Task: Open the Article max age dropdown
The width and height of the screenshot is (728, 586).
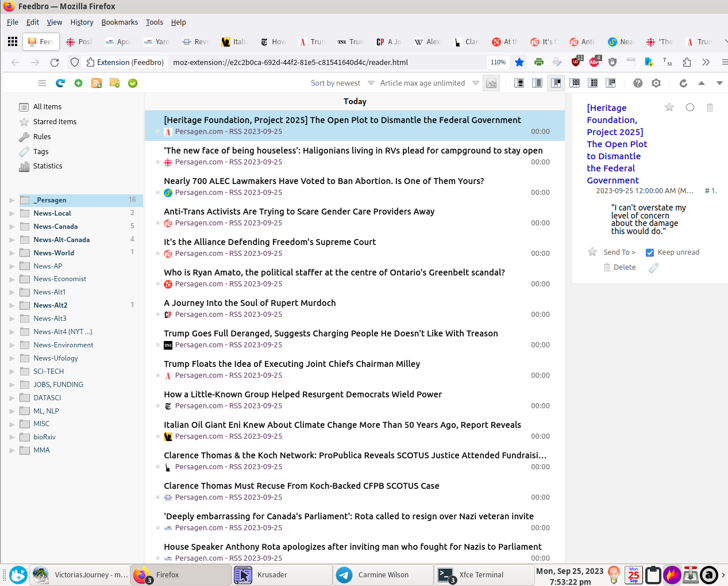Action: click(x=429, y=83)
